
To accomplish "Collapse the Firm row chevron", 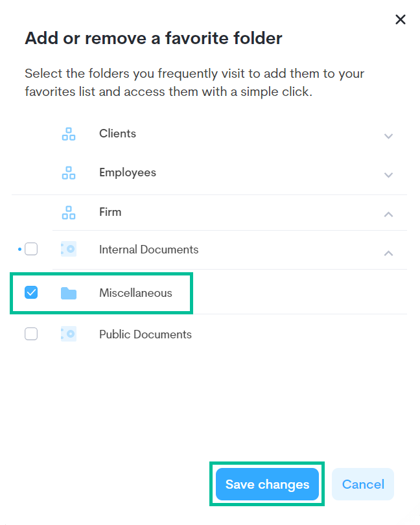I will (x=388, y=214).
